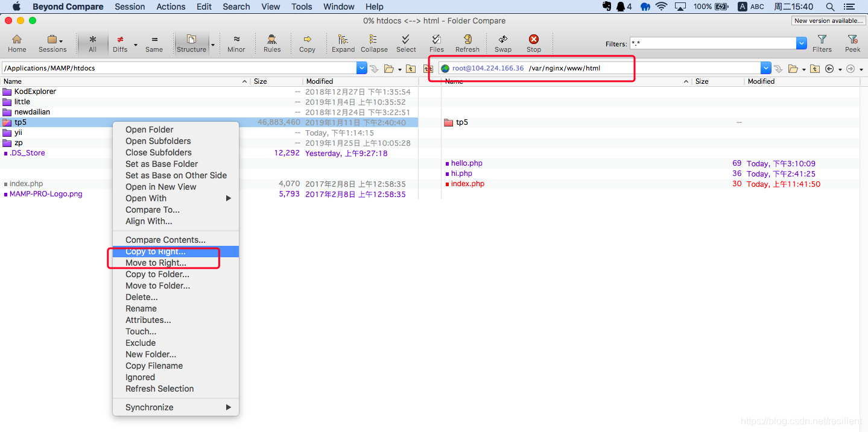The width and height of the screenshot is (868, 432).
Task: Open left path history dropdown
Action: click(362, 68)
